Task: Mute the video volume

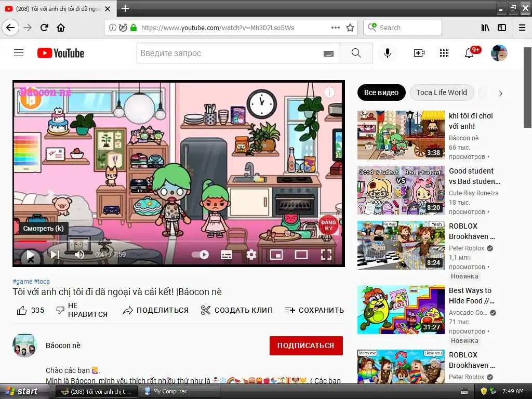Action: click(x=79, y=255)
